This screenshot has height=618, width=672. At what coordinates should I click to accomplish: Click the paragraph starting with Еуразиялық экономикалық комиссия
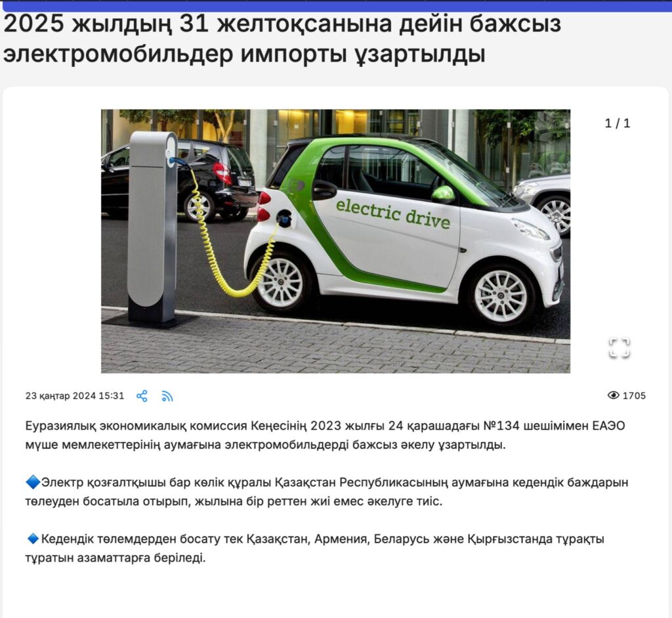click(x=325, y=435)
